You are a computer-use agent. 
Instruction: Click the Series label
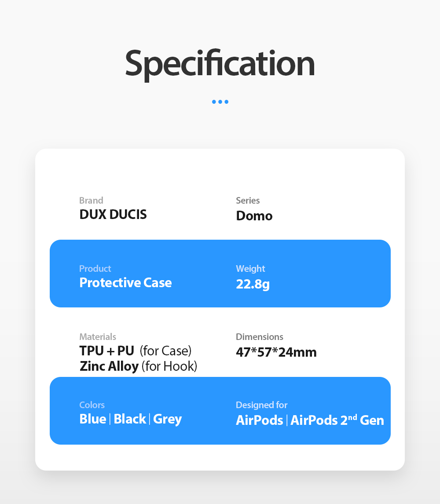point(248,200)
